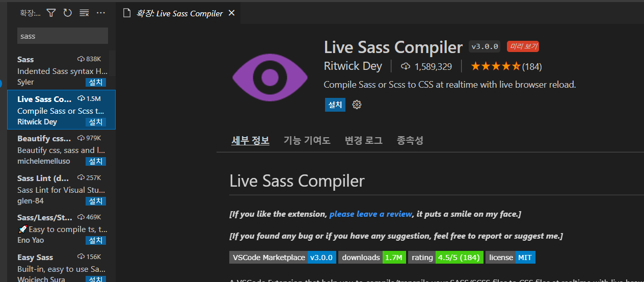Select the Sass extension list item
Screen dimensions: 644x282
click(61, 70)
